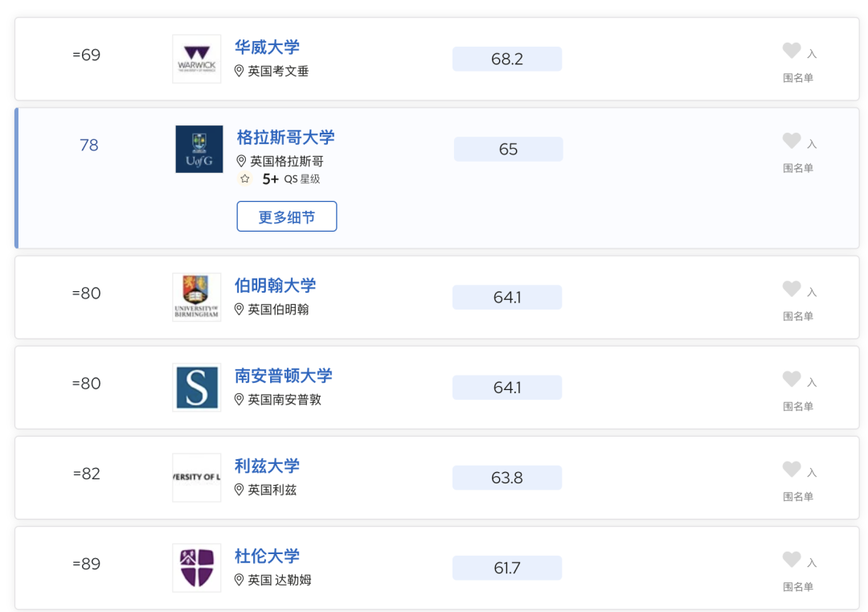Click the Durham University shield logo

197,568
